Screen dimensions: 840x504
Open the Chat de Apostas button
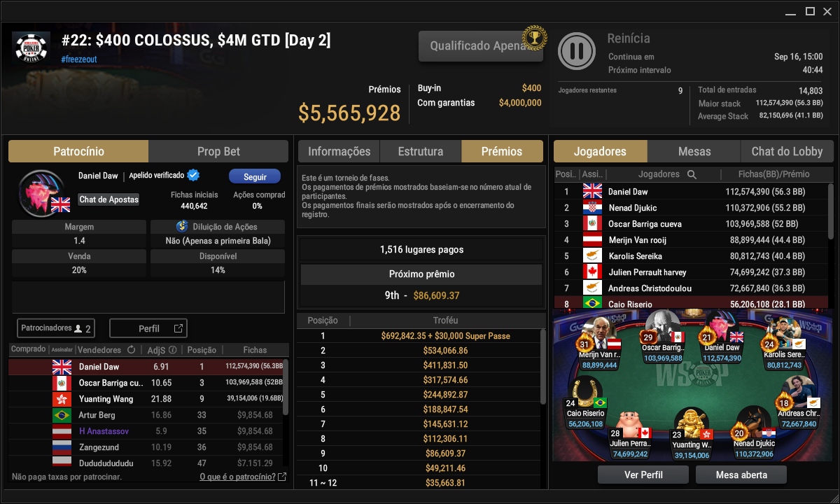tap(108, 199)
